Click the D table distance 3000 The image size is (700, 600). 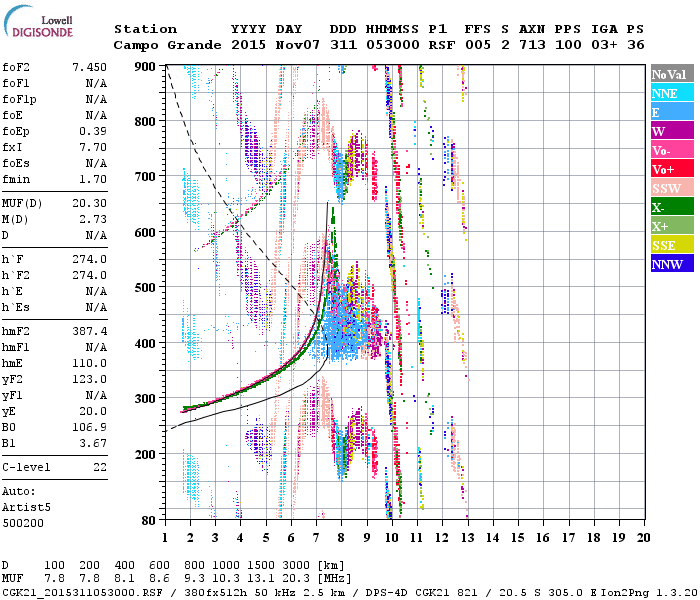point(296,566)
